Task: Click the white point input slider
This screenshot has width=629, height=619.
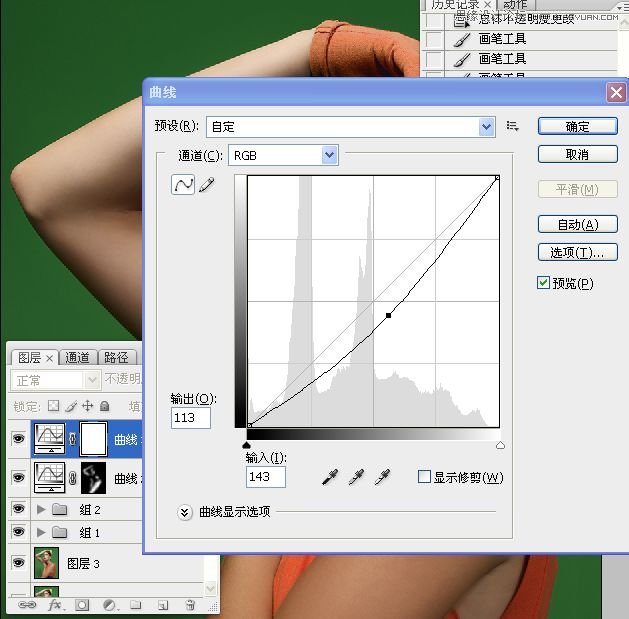Action: tap(500, 445)
